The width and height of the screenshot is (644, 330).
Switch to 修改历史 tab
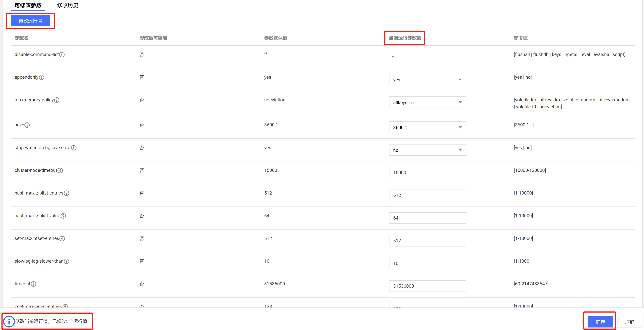67,5
